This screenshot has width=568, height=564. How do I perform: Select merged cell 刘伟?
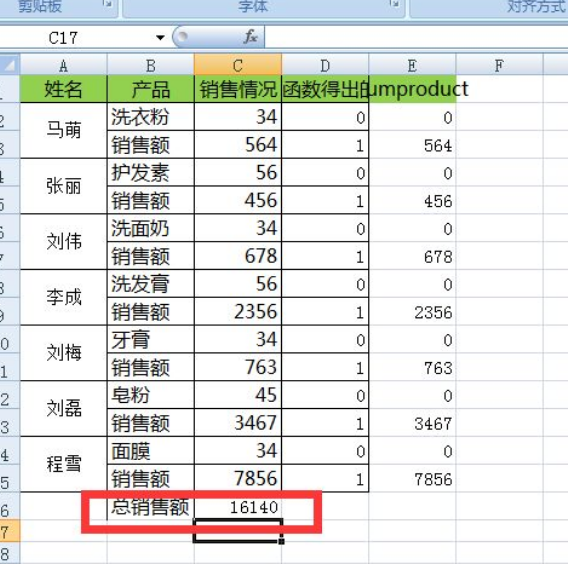click(63, 242)
